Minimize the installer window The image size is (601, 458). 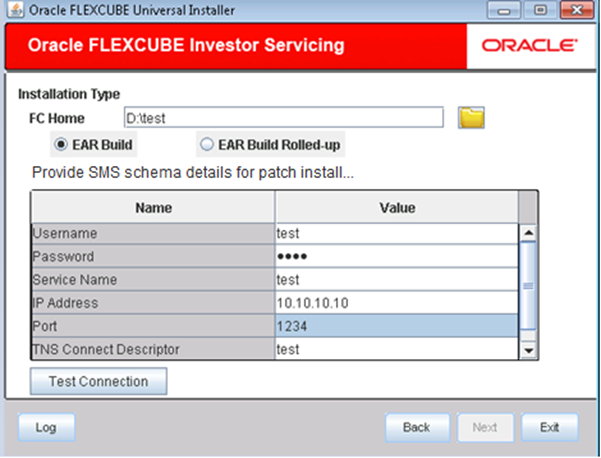(x=504, y=10)
